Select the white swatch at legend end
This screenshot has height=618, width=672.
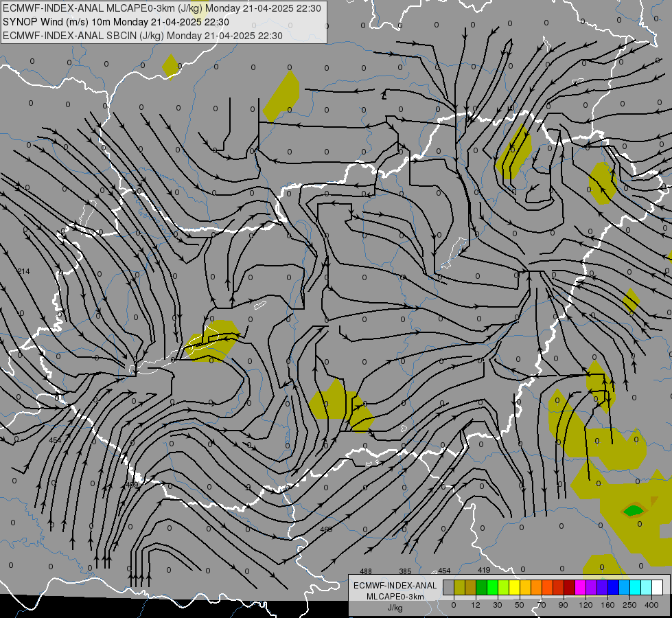point(657,587)
